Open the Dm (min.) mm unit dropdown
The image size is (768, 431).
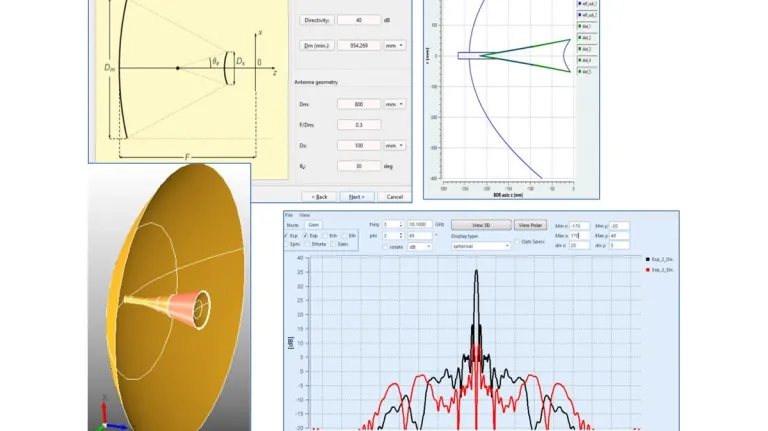pyautogui.click(x=395, y=46)
